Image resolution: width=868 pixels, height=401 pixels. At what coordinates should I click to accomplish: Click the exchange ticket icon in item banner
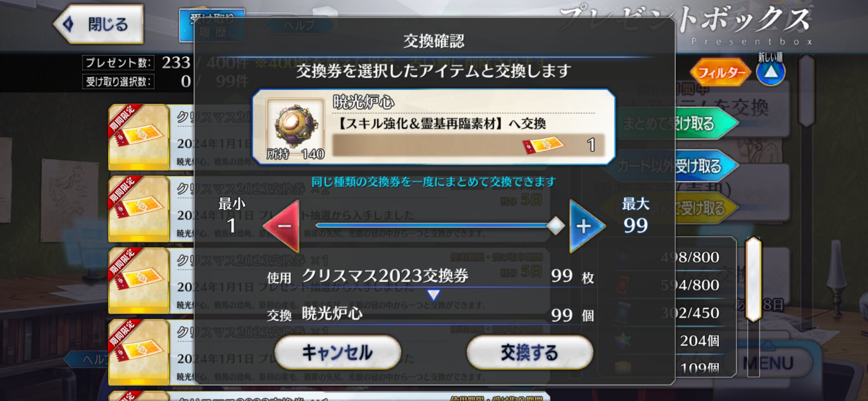(x=543, y=145)
